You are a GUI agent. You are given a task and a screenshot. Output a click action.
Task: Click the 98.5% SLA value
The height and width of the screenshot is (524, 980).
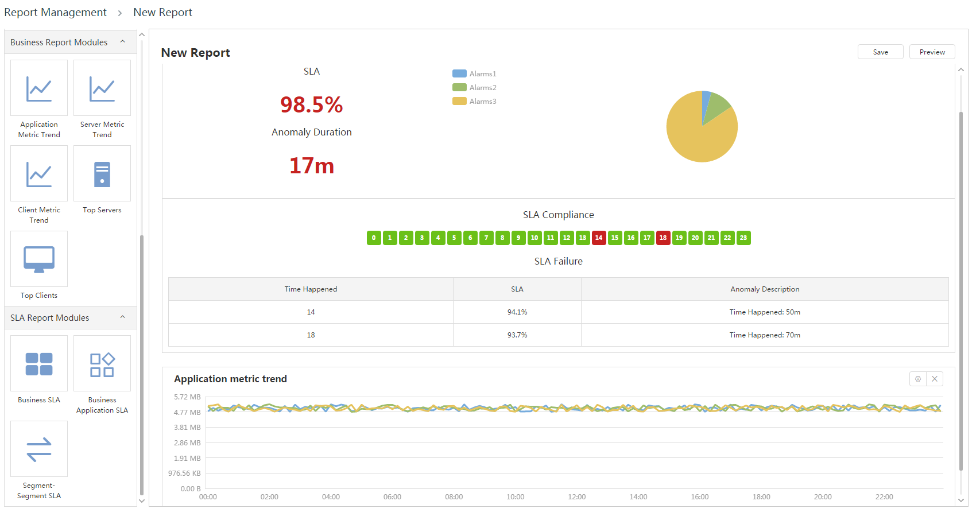click(x=311, y=104)
